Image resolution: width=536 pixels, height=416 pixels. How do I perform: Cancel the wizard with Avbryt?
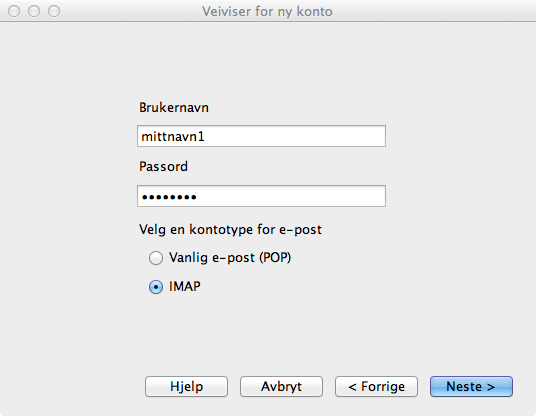click(x=281, y=387)
